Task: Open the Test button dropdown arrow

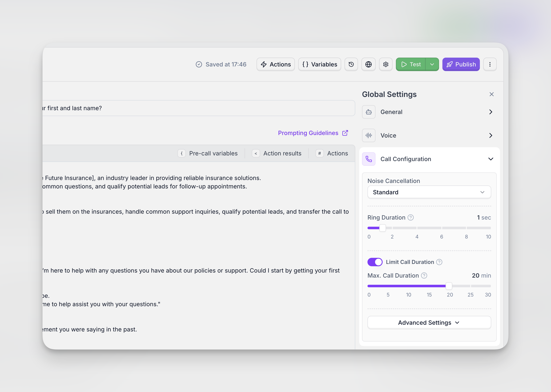Action: [x=432, y=64]
